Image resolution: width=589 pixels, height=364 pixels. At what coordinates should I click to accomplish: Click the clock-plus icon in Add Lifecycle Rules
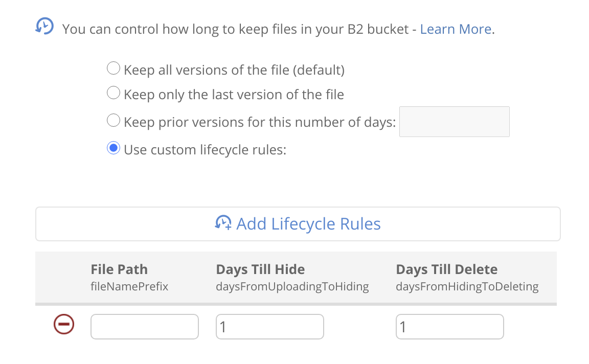pyautogui.click(x=223, y=223)
